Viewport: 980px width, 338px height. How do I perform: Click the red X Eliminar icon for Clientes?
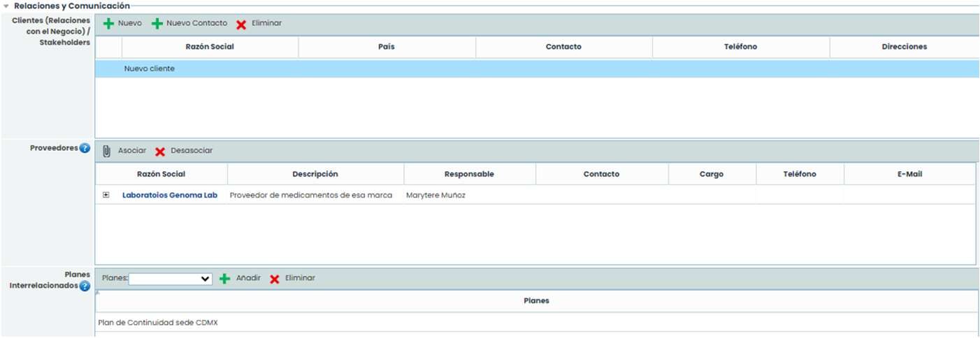pyautogui.click(x=241, y=24)
